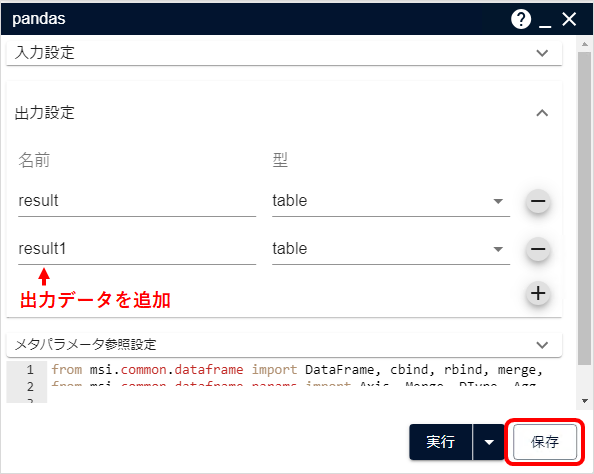Click scrollbar down arrow

click(x=585, y=400)
